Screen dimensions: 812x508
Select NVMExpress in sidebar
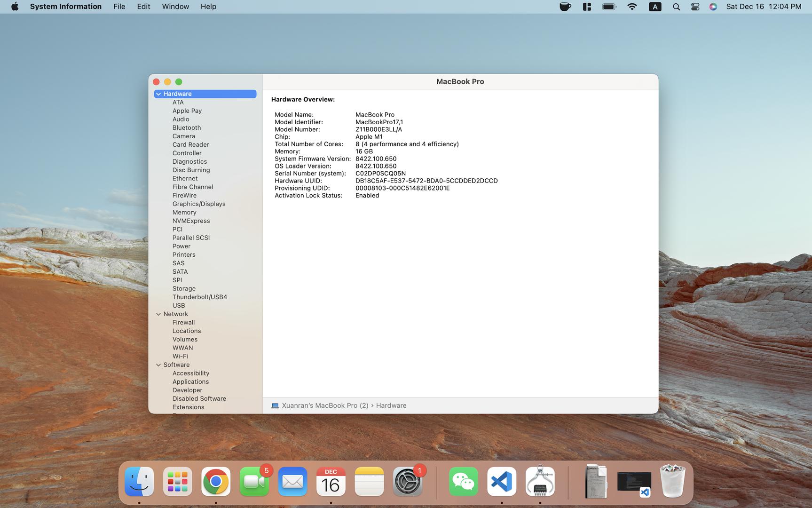pos(191,221)
